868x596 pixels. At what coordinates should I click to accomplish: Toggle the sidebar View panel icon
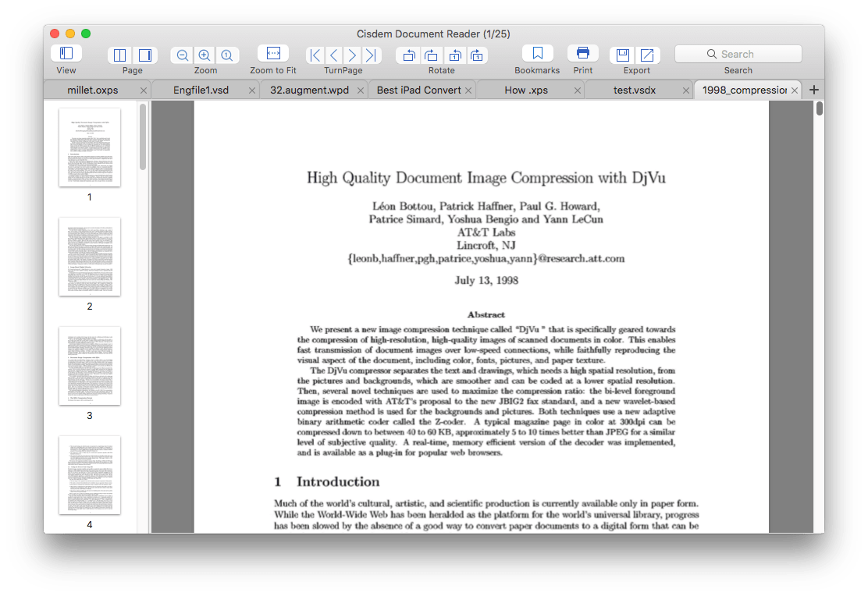[66, 53]
